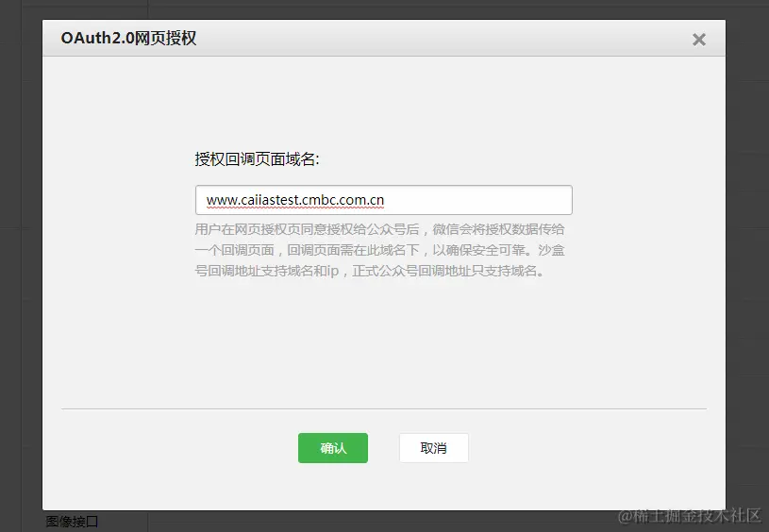Image resolution: width=769 pixels, height=532 pixels.
Task: Click the OAuth2.0网页授权 dialog title
Action: [x=128, y=39]
